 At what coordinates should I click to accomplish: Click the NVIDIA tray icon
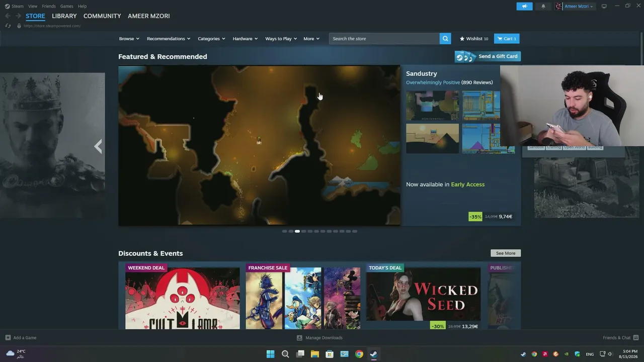point(567,354)
